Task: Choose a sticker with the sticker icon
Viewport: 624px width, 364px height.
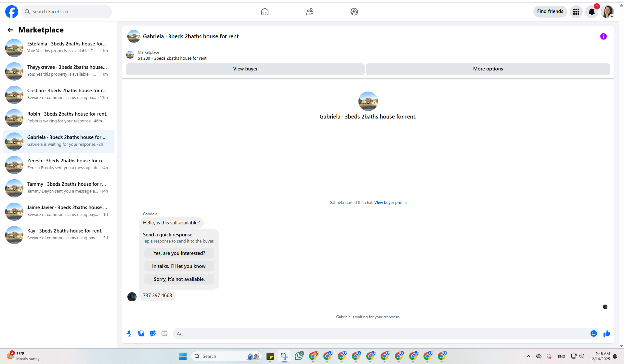Action: tap(153, 333)
